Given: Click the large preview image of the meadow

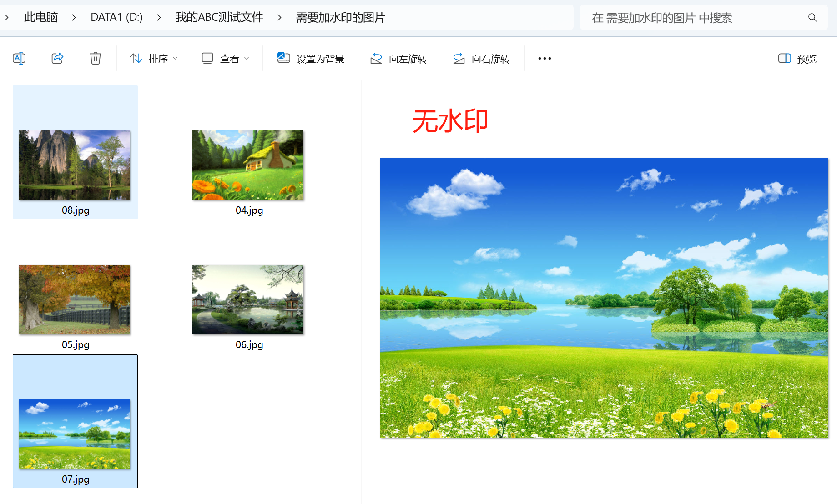Looking at the screenshot, I should (604, 298).
